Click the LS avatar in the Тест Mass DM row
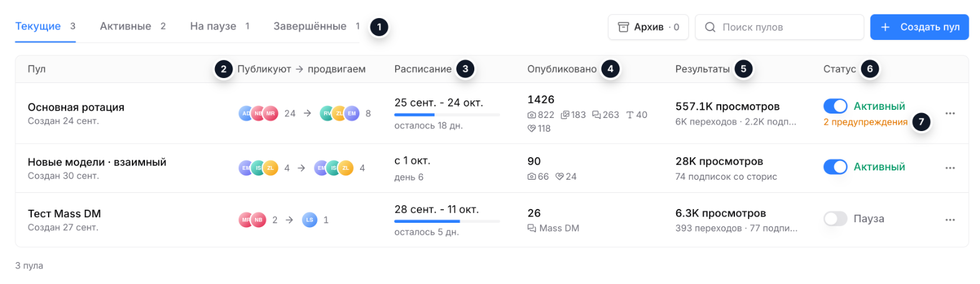This screenshot has width=980, height=284. (x=309, y=220)
